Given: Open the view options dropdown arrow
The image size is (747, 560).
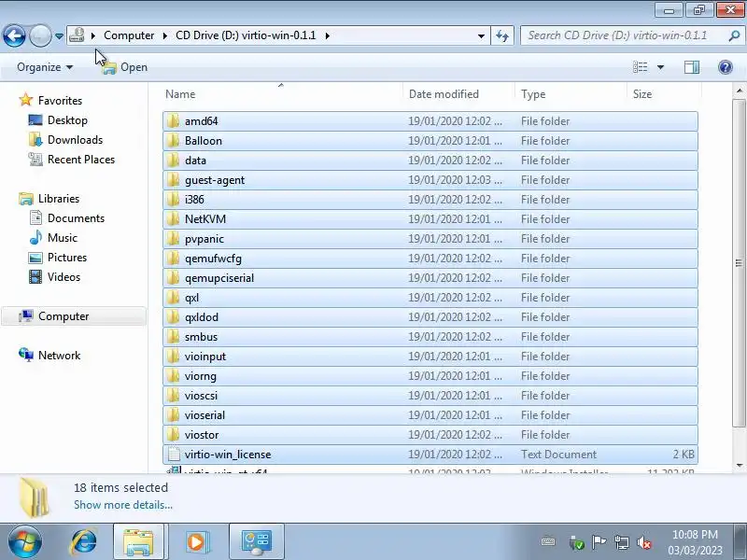Looking at the screenshot, I should click(x=660, y=67).
